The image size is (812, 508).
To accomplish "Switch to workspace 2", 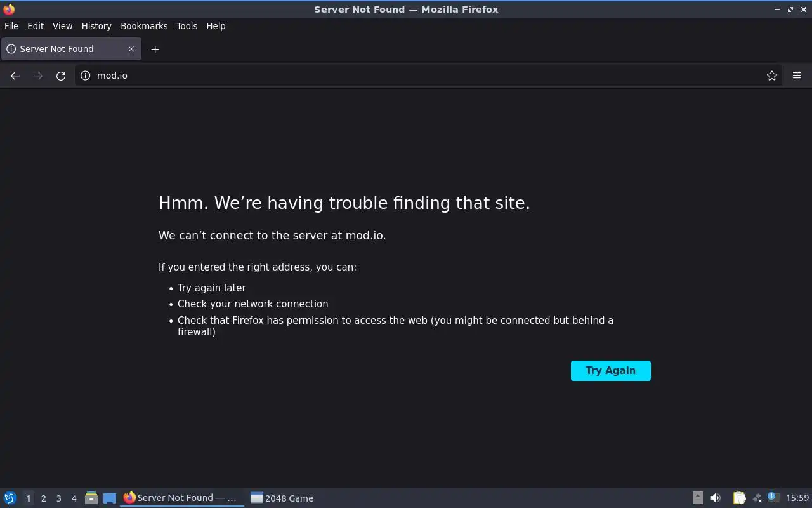I will tap(43, 498).
